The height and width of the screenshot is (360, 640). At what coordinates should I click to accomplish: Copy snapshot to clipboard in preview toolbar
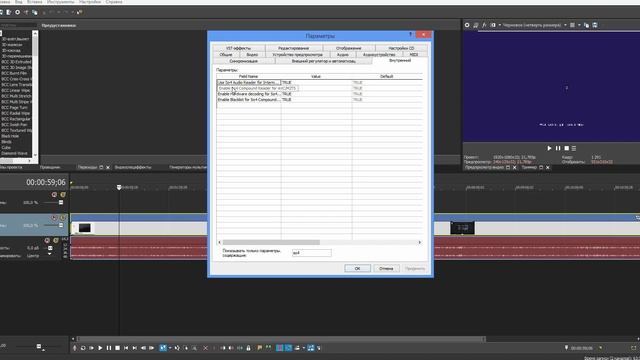click(x=587, y=25)
